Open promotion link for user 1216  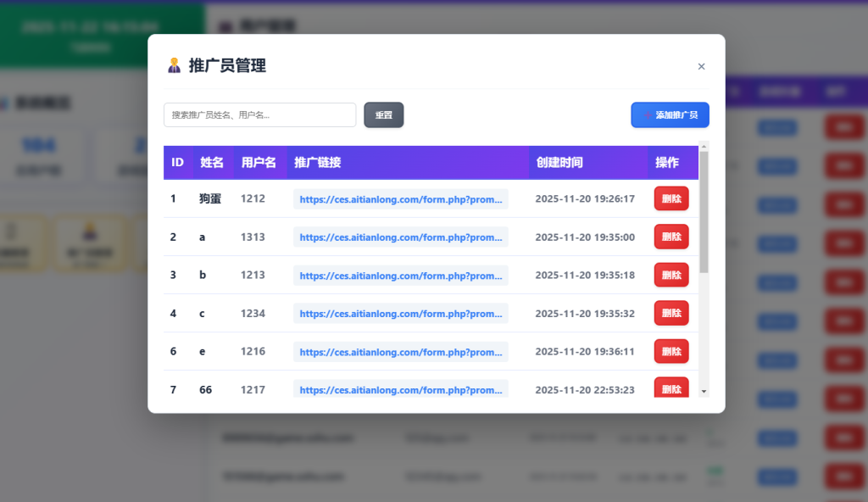(401, 352)
